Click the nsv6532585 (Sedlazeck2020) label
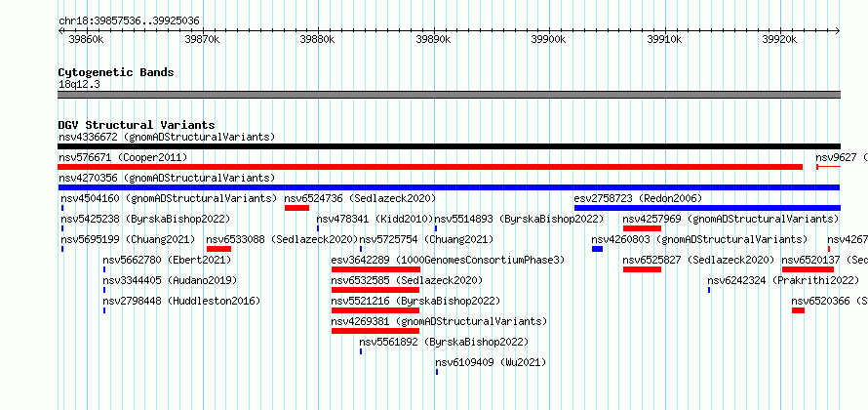This screenshot has width=868, height=410. coord(407,280)
